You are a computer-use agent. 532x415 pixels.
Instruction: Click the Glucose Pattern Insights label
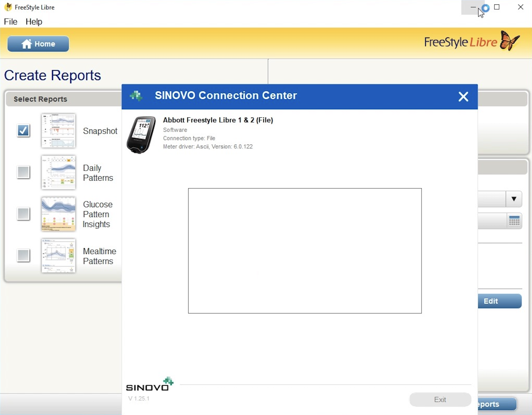coord(98,214)
